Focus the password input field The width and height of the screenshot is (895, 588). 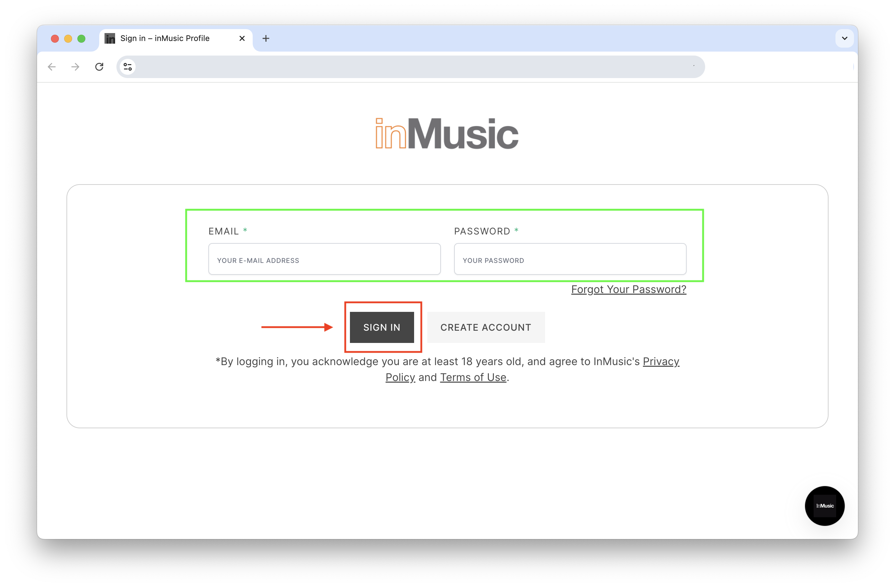click(x=570, y=259)
